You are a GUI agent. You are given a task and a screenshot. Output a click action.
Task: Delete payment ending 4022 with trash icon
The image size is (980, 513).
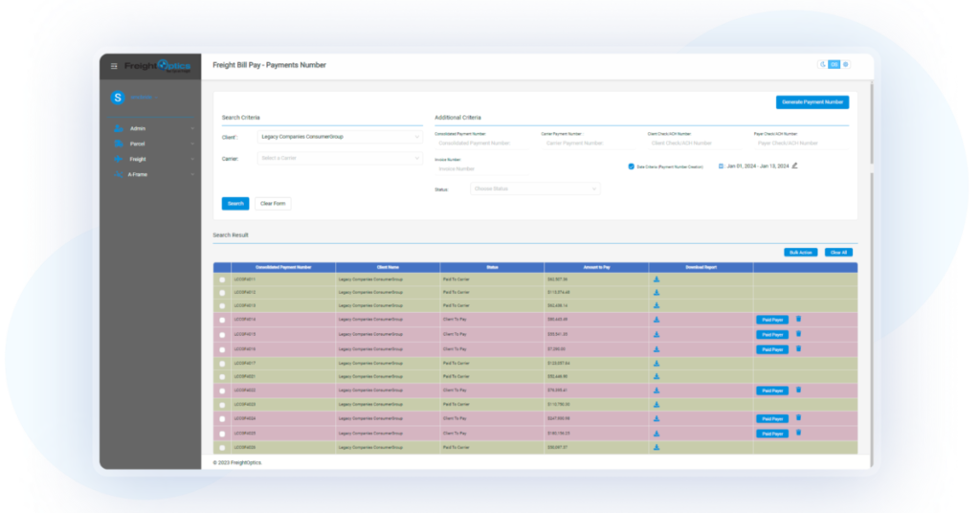pos(799,390)
